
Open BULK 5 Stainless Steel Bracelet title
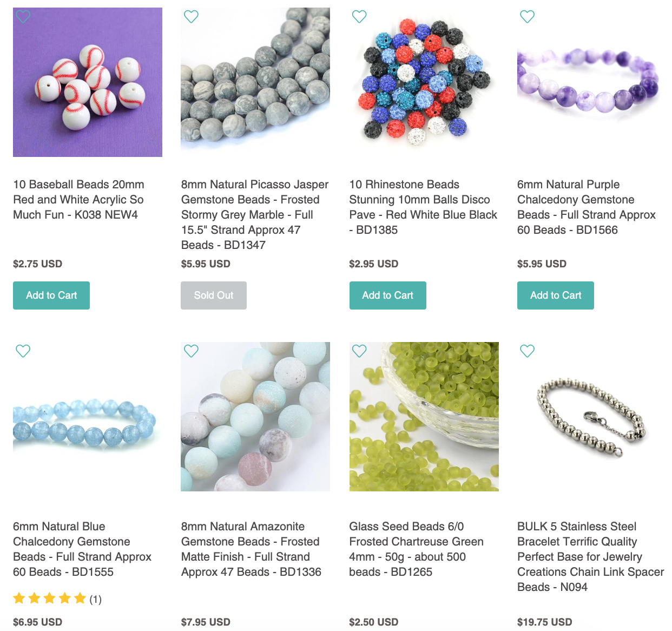coord(591,557)
